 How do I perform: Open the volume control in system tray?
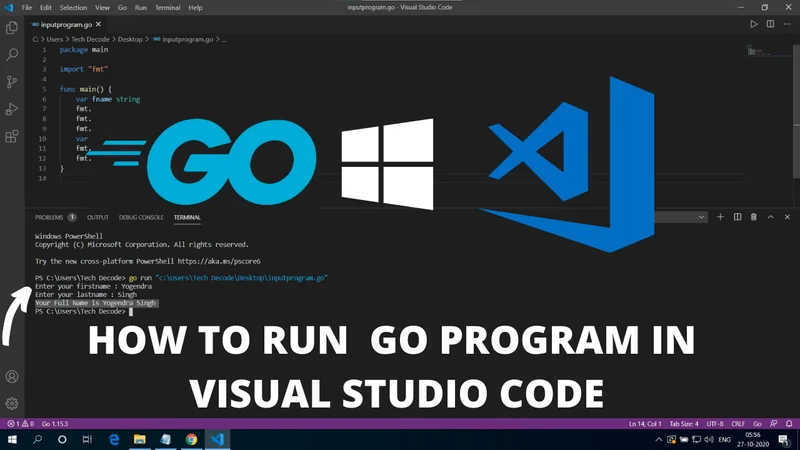coord(709,439)
